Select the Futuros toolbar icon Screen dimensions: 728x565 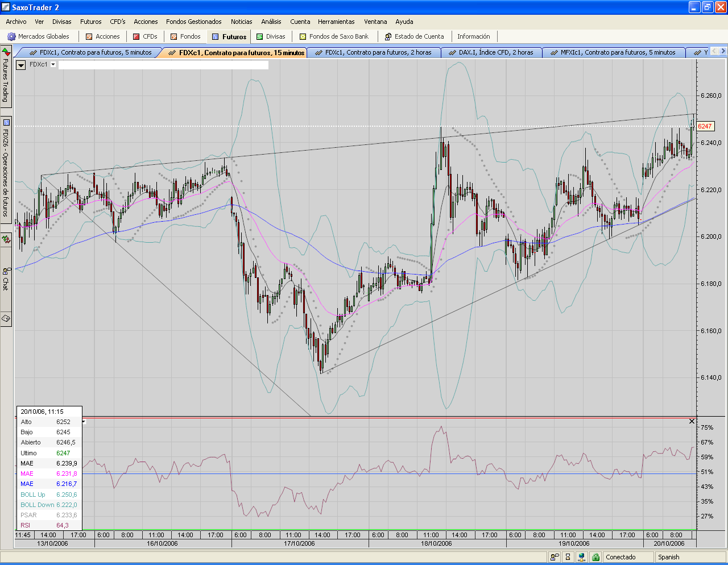coord(216,36)
